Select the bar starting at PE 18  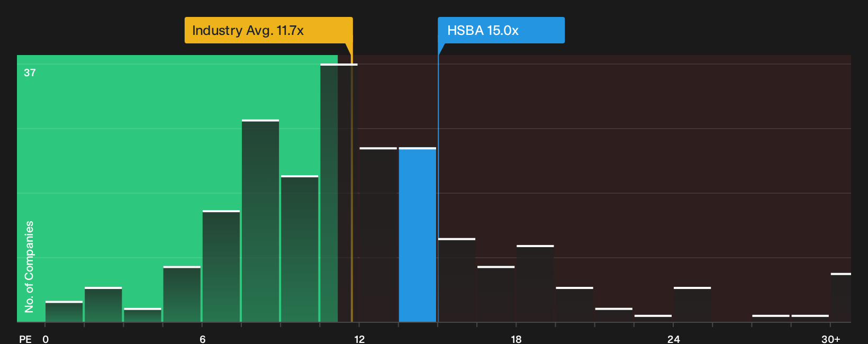click(x=535, y=284)
